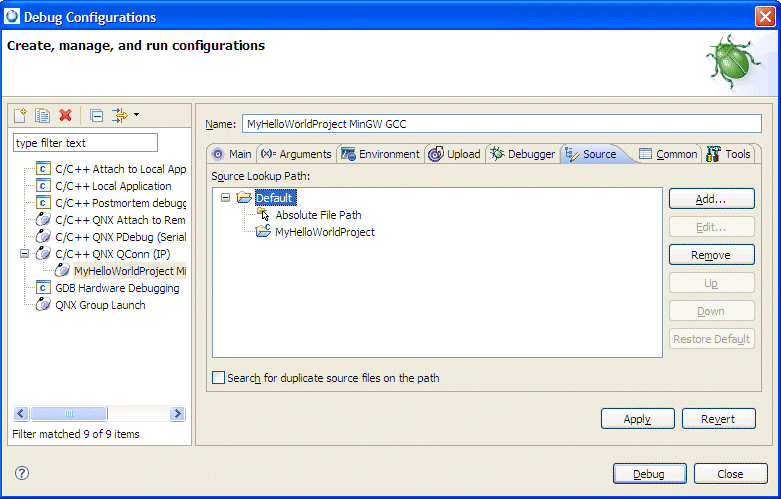Enable search for duplicate source files

tap(219, 378)
